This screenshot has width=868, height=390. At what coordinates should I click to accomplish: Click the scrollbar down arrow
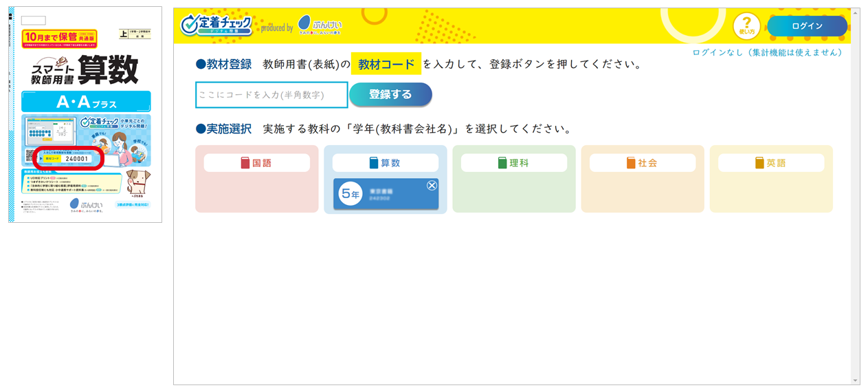coord(855,380)
